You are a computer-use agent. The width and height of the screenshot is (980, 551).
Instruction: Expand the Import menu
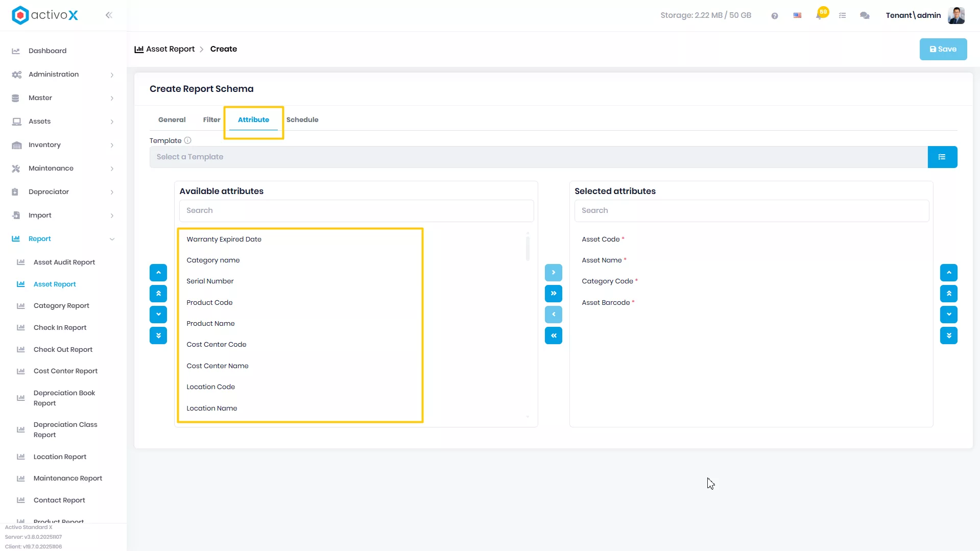tap(63, 215)
